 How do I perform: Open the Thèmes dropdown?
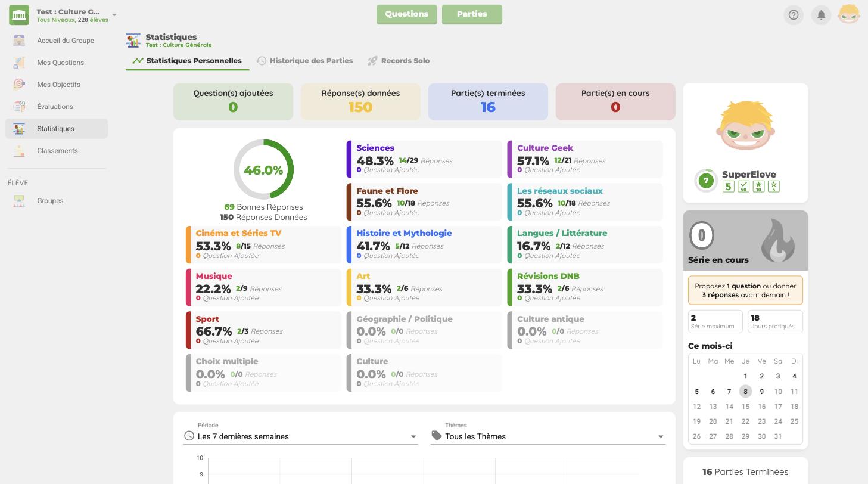tap(548, 436)
